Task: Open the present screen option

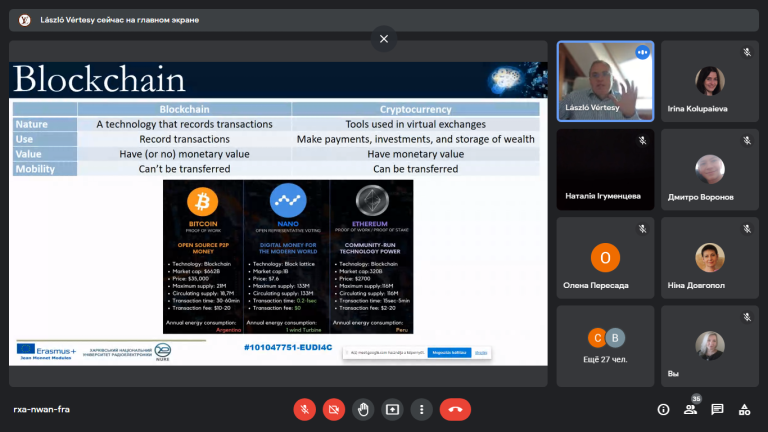Action: click(x=392, y=409)
